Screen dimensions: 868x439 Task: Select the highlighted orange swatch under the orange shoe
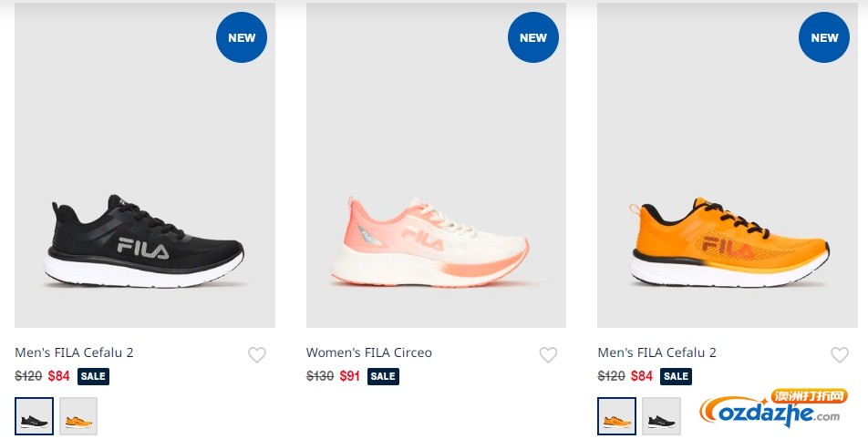[616, 416]
